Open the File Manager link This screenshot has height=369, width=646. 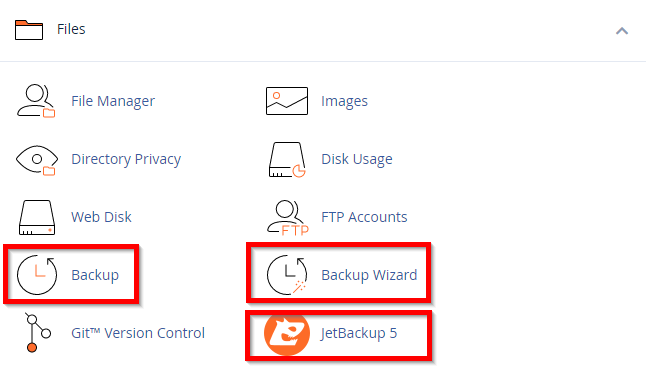113,101
